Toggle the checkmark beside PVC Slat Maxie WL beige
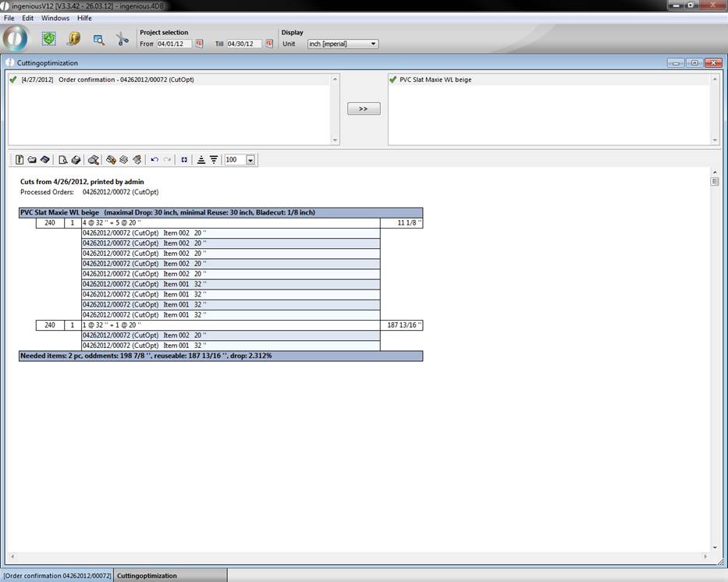The width and height of the screenshot is (728, 582). tap(392, 80)
